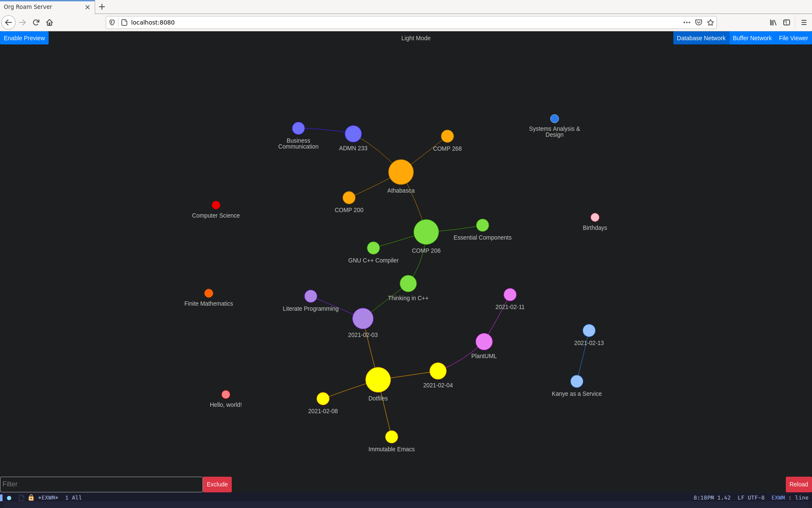Click the Thinking in C++ node
The image size is (812, 508).
pos(408,284)
